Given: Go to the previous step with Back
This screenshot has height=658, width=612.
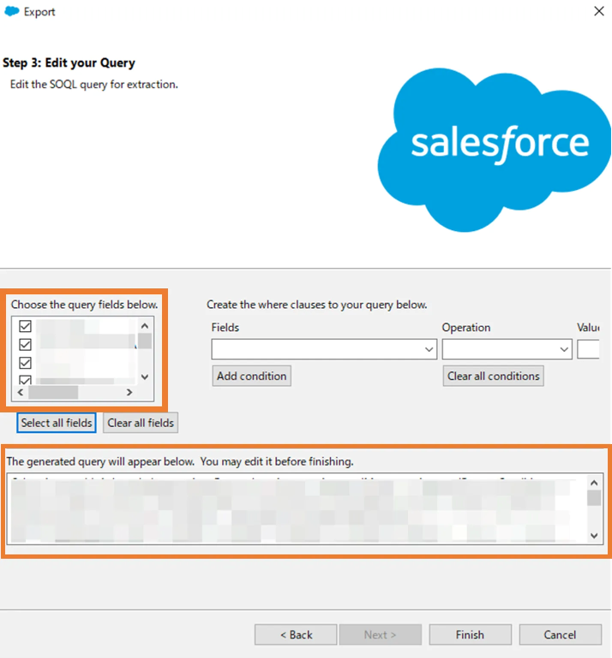Looking at the screenshot, I should [296, 634].
